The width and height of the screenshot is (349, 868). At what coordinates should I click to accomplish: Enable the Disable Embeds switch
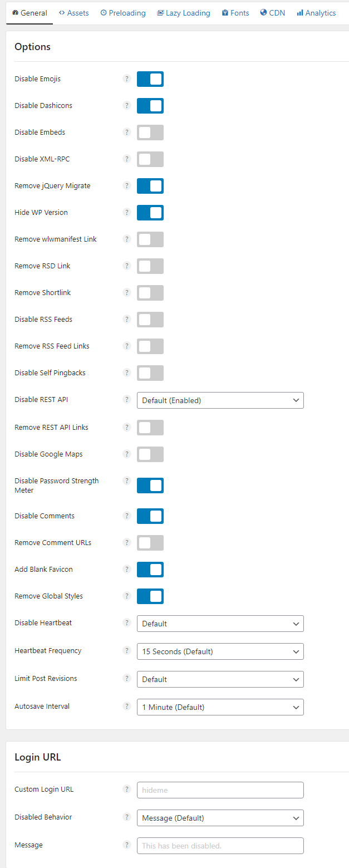click(150, 133)
